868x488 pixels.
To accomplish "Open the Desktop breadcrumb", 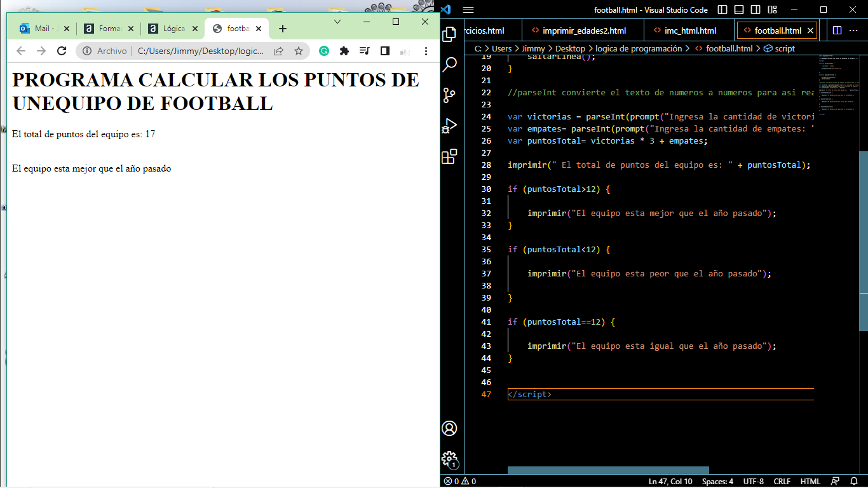I will click(570, 48).
